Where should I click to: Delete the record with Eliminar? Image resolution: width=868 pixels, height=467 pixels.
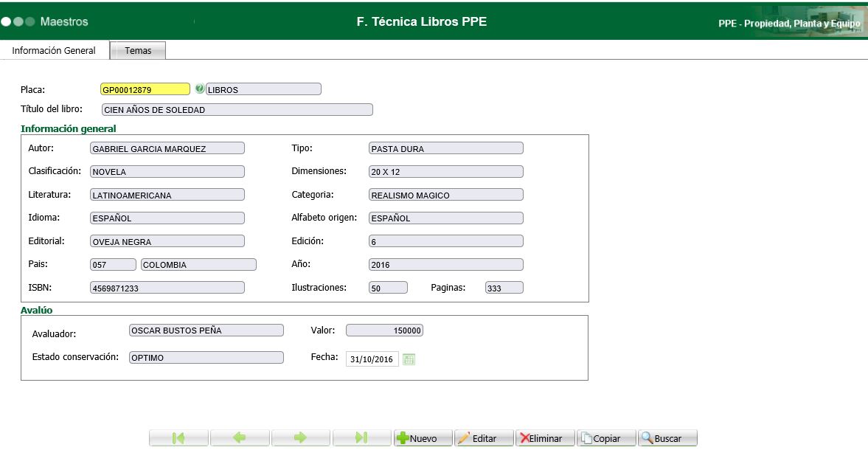point(545,438)
